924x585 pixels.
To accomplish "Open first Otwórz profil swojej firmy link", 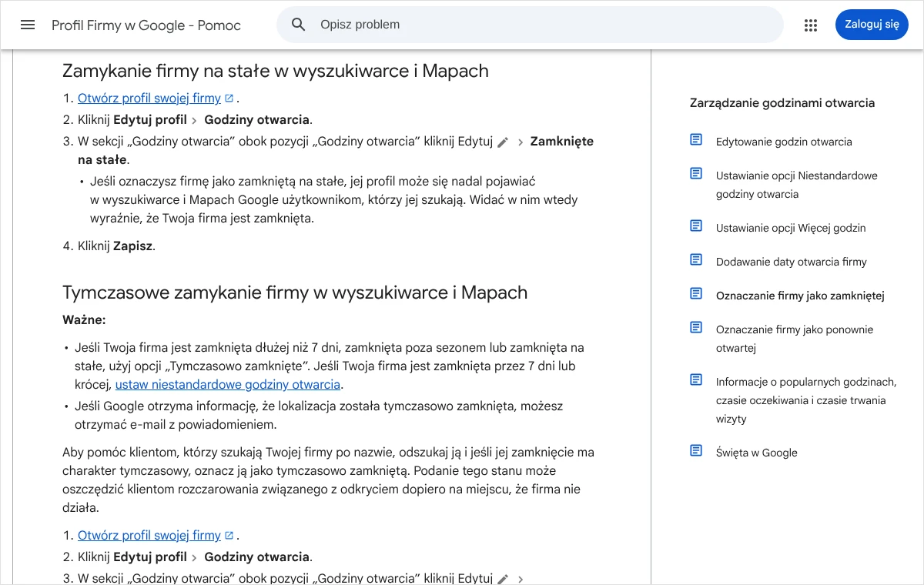I will pos(149,99).
